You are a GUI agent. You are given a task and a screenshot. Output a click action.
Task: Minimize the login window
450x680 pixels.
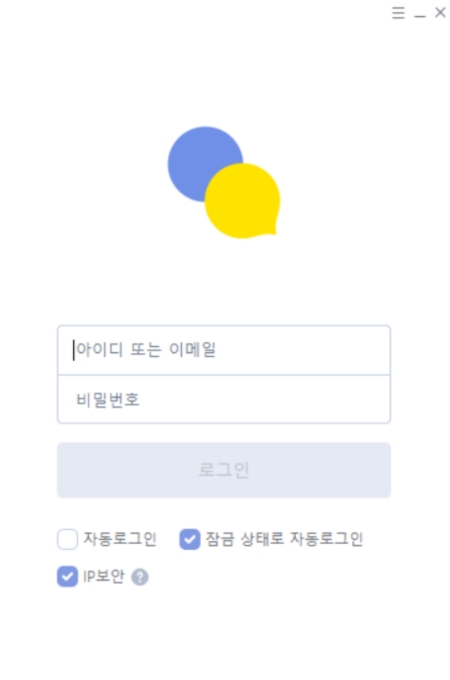pyautogui.click(x=420, y=16)
